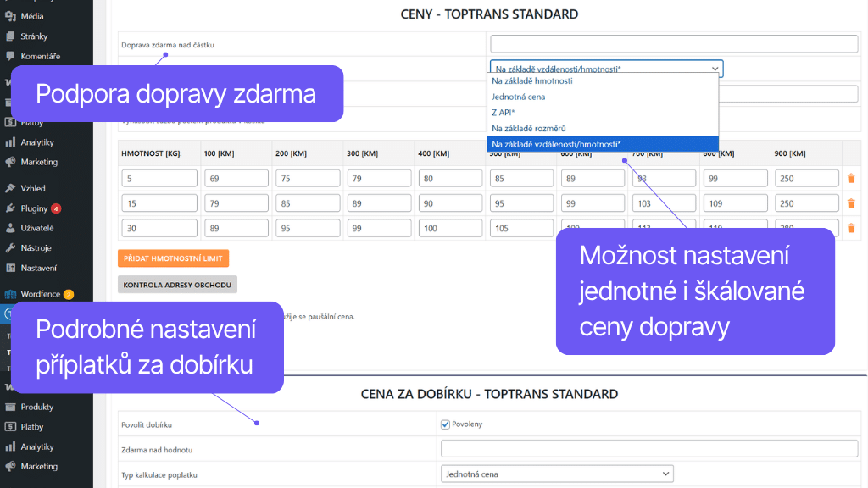Select Produkty in the left sidebar
The width and height of the screenshot is (868, 488).
pyautogui.click(x=36, y=407)
